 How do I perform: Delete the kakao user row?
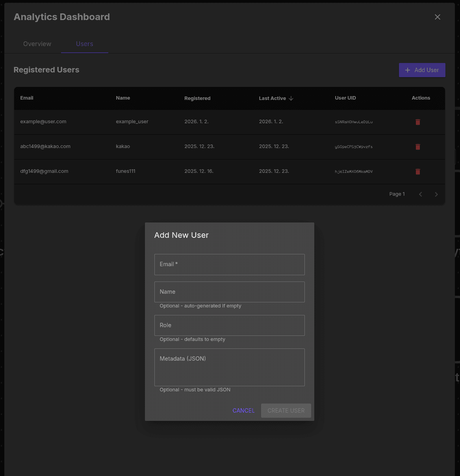417,146
